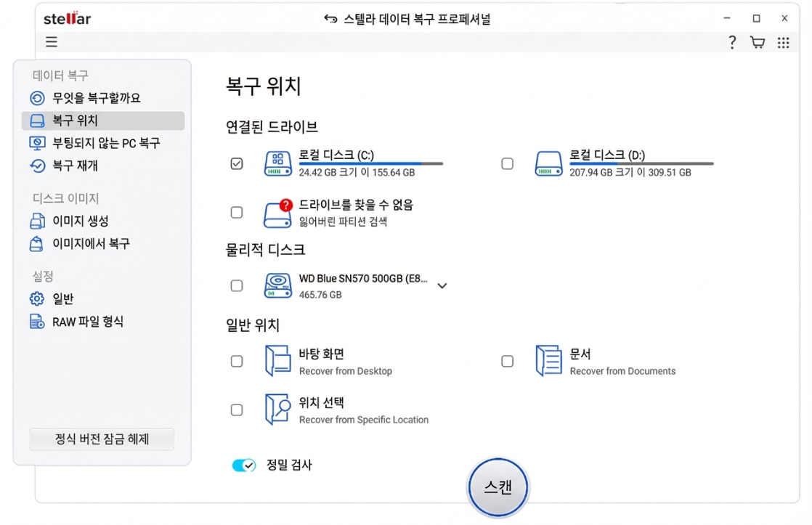The height and width of the screenshot is (525, 812).
Task: Open the apps grid icon
Action: (x=783, y=43)
